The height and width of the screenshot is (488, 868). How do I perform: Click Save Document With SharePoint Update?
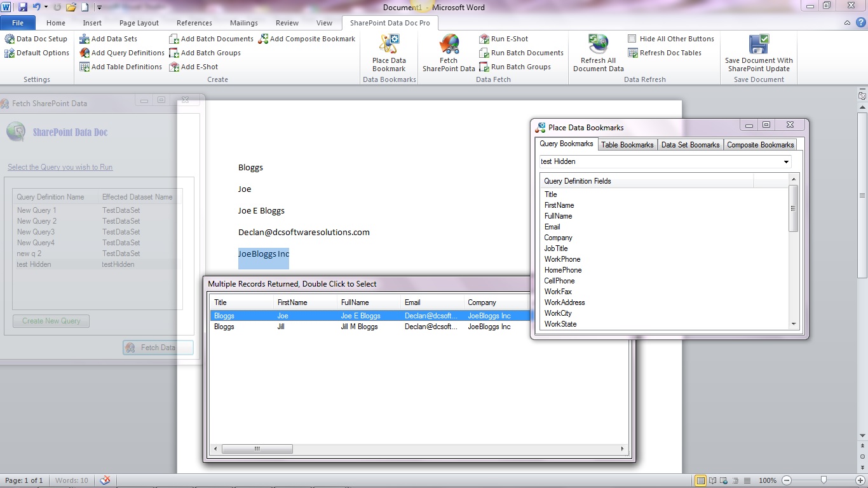pos(759,53)
